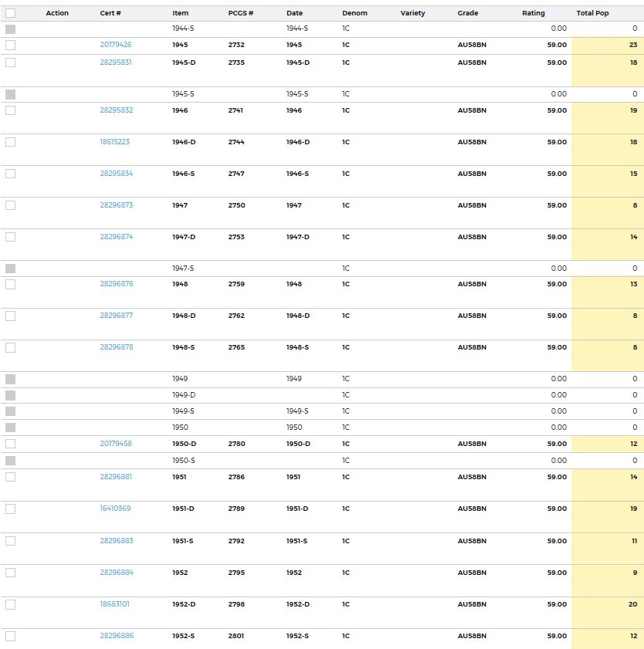Click PCGS number 2801
The height and width of the screenshot is (649, 644).
[236, 636]
